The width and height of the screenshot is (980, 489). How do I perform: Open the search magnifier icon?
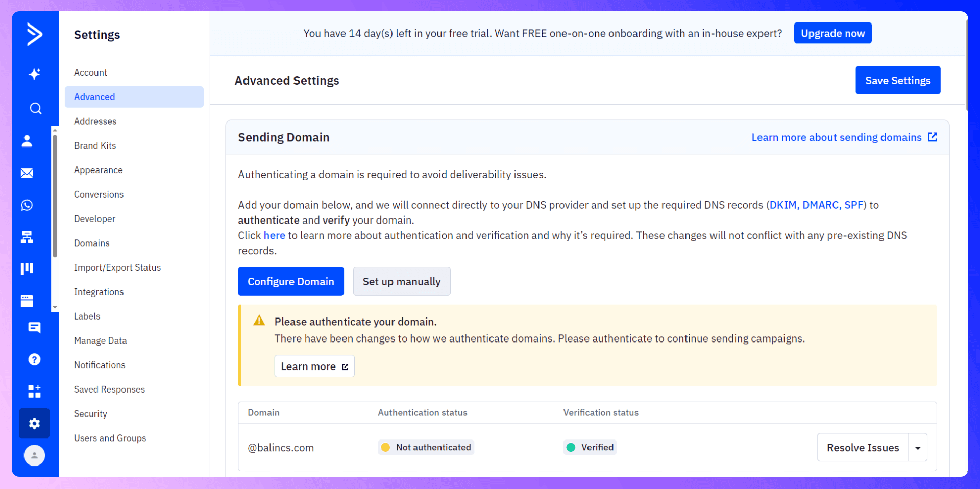pos(35,108)
